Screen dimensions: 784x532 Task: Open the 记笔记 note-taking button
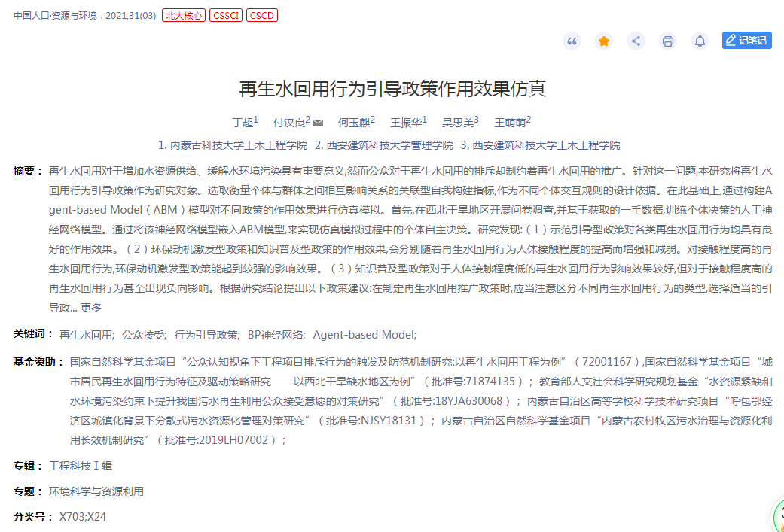(x=746, y=41)
